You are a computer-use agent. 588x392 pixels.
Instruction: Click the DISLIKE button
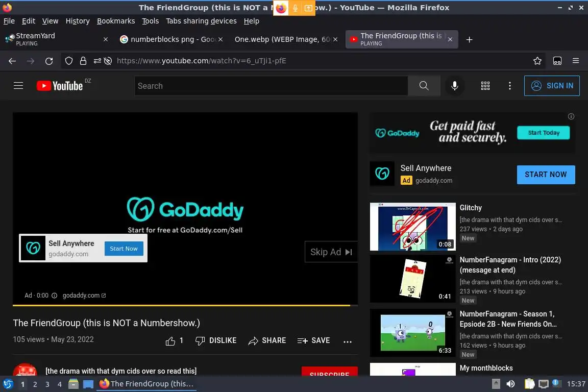pyautogui.click(x=216, y=340)
